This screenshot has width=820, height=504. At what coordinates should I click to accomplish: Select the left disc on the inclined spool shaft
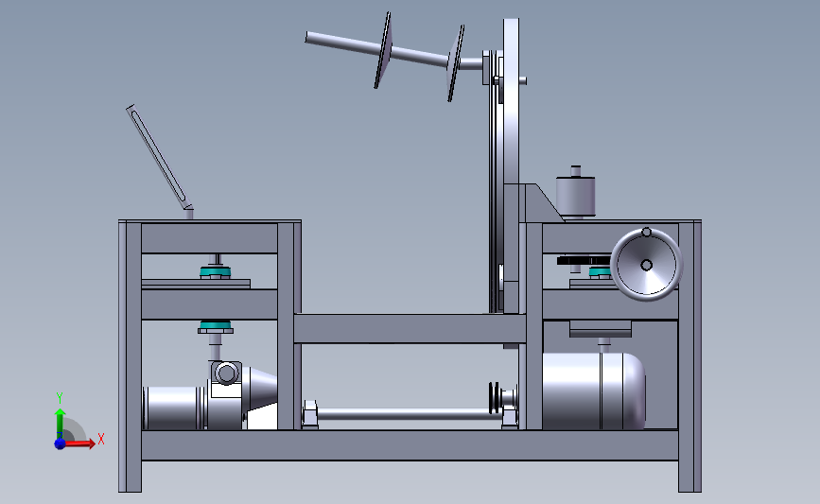click(384, 50)
